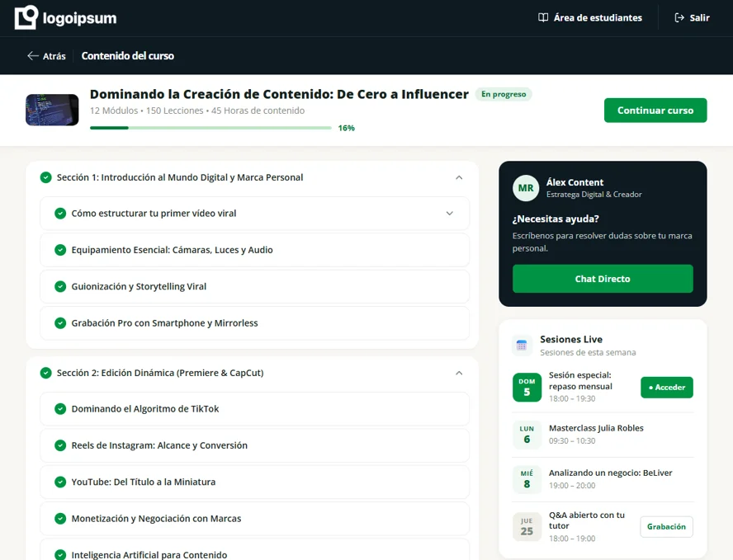Click the book icon beside Área de estudiantes

[x=543, y=18]
